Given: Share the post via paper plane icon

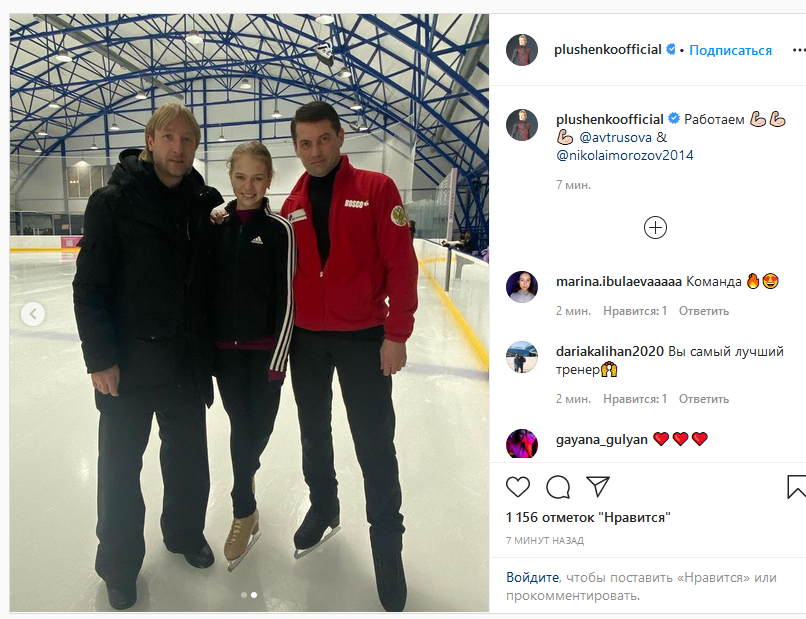Looking at the screenshot, I should pyautogui.click(x=598, y=486).
